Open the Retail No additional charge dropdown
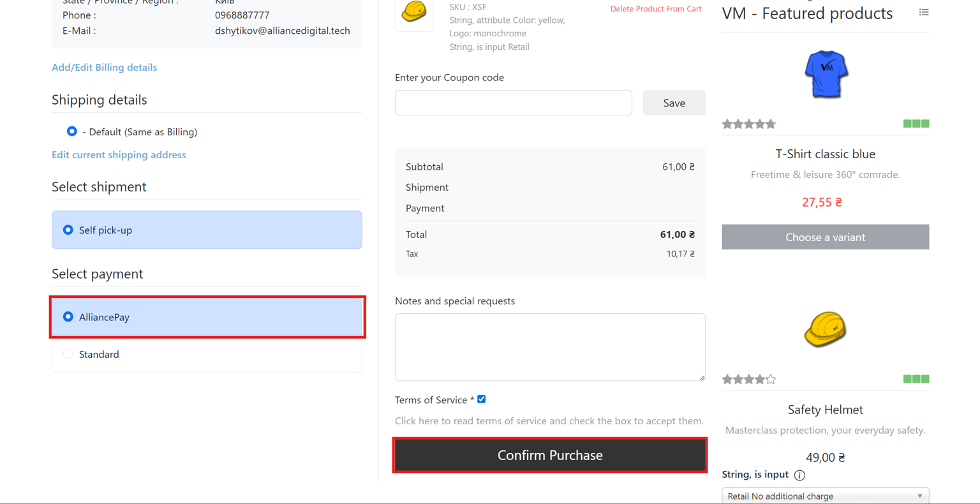Viewport: 980px width, 504px height. [x=825, y=496]
